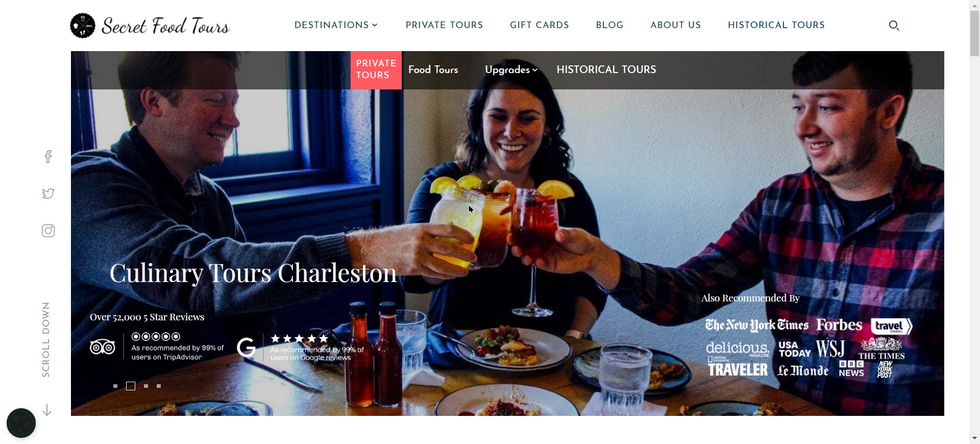
Task: Open About Us page
Action: coord(675,25)
